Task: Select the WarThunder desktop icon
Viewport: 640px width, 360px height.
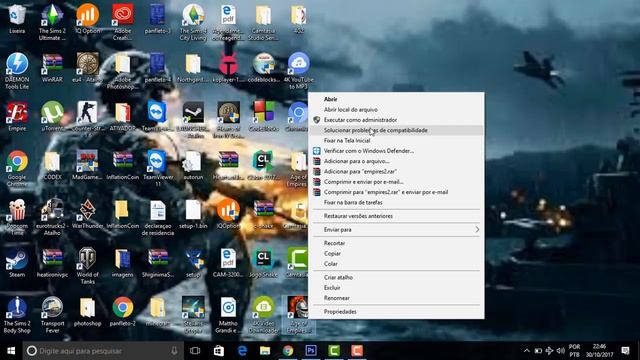Action: tap(87, 214)
